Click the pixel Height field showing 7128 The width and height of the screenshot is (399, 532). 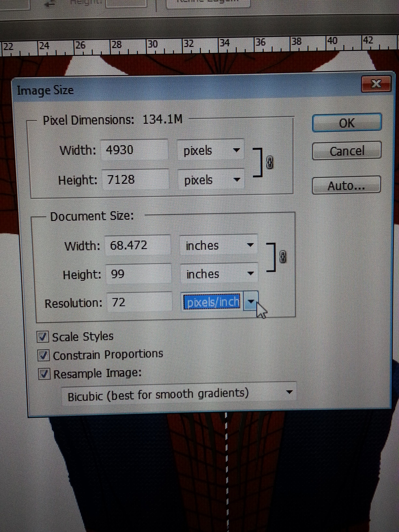pos(135,179)
